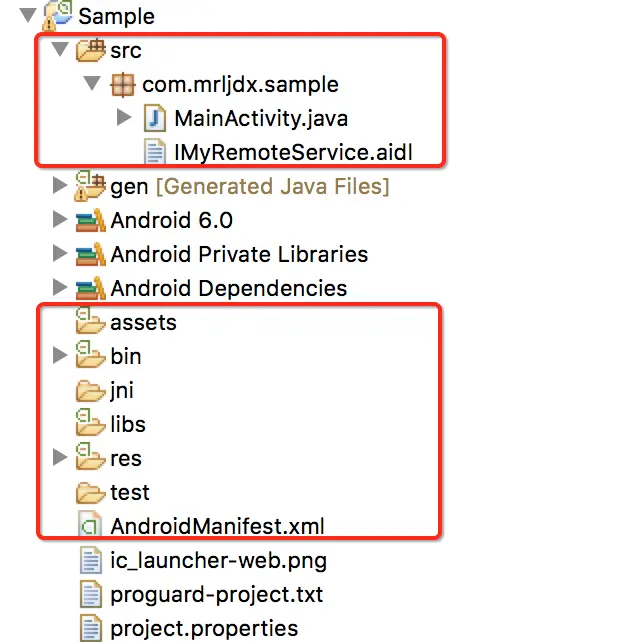Select the Sample project label
640x642 pixels.
[116, 16]
